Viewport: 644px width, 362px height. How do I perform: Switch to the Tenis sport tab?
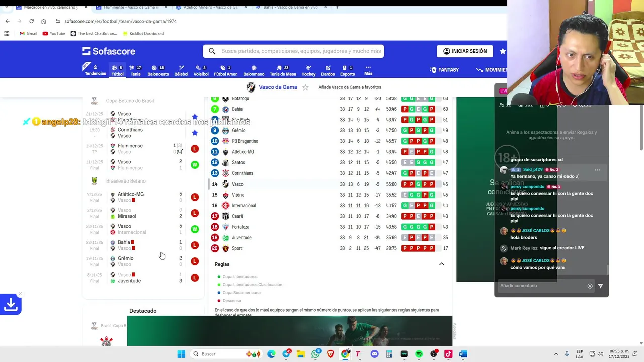[x=135, y=70]
